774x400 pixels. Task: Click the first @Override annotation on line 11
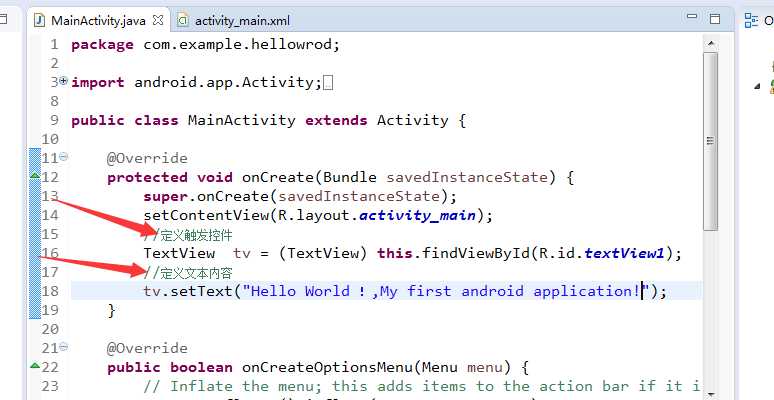tap(148, 159)
